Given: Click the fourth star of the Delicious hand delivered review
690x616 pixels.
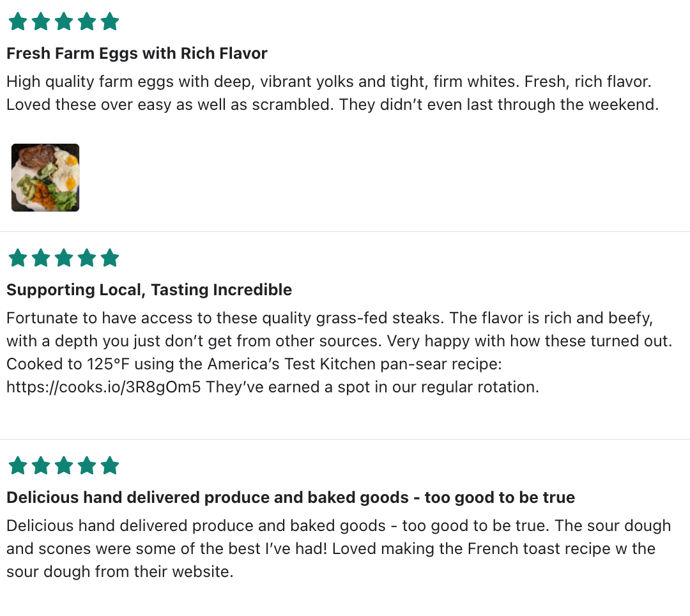Looking at the screenshot, I should (87, 466).
